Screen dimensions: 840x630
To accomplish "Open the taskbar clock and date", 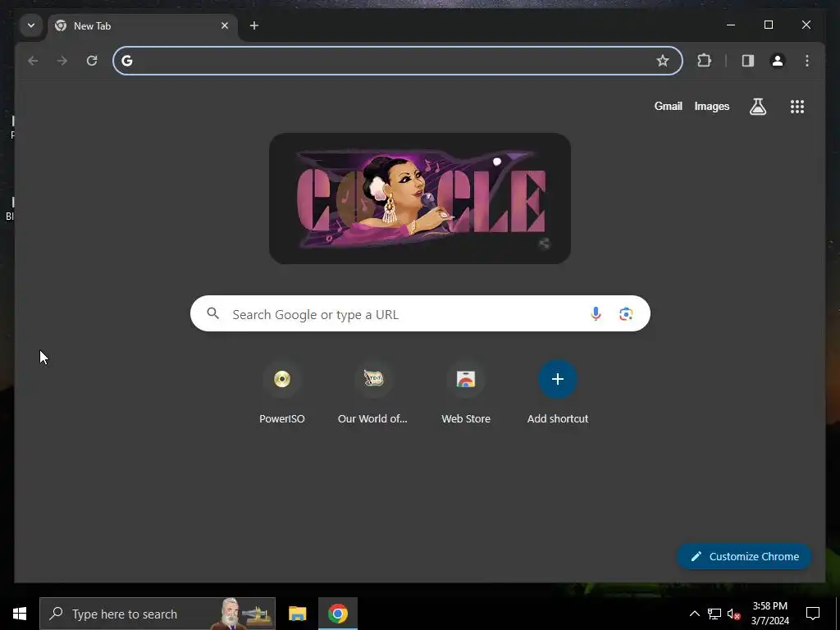I will 770,614.
